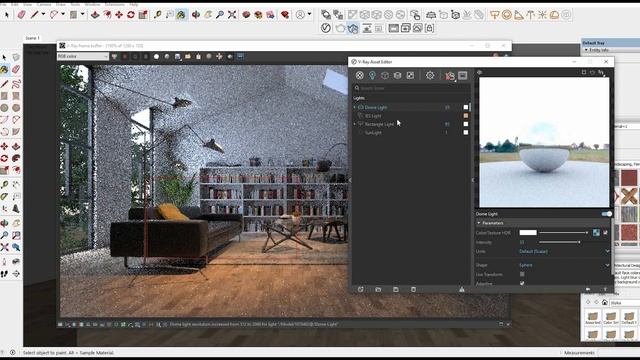640x360 pixels.
Task: Open Geometry category in Asset Editor
Action: [385, 75]
